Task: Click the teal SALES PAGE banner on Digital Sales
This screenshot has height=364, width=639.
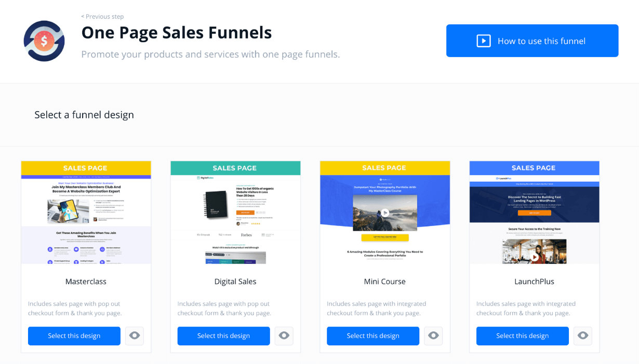Action: coord(235,168)
